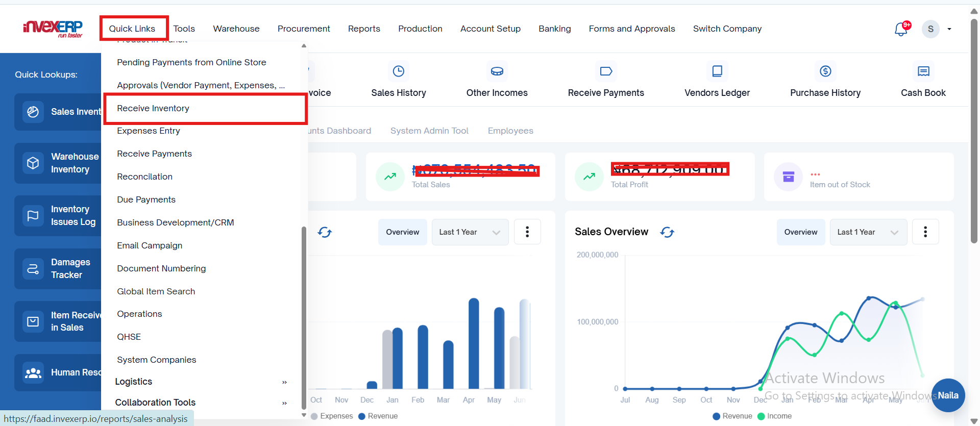
Task: Open the Production menu
Action: click(x=420, y=29)
